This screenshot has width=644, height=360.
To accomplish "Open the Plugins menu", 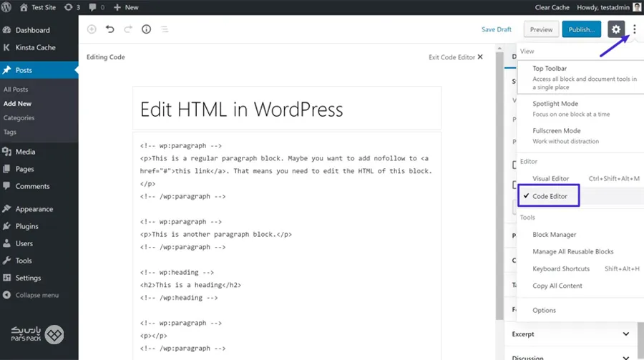I will (x=39, y=226).
